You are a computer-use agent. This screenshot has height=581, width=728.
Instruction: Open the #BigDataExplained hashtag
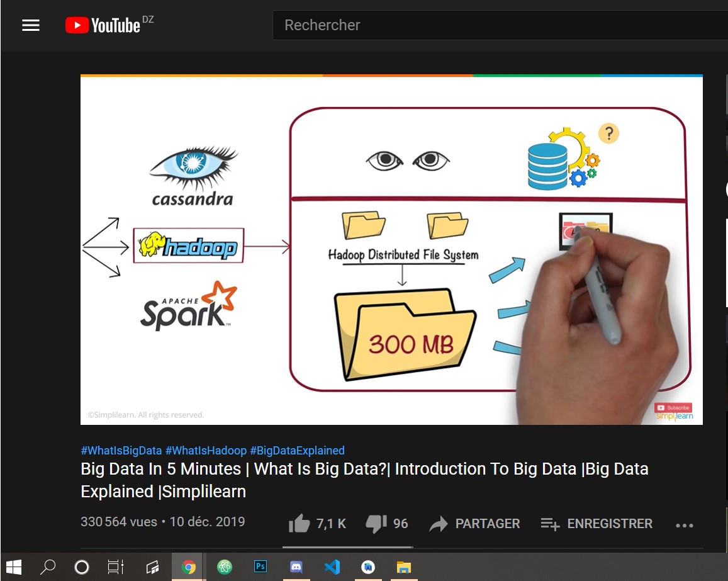click(x=297, y=451)
